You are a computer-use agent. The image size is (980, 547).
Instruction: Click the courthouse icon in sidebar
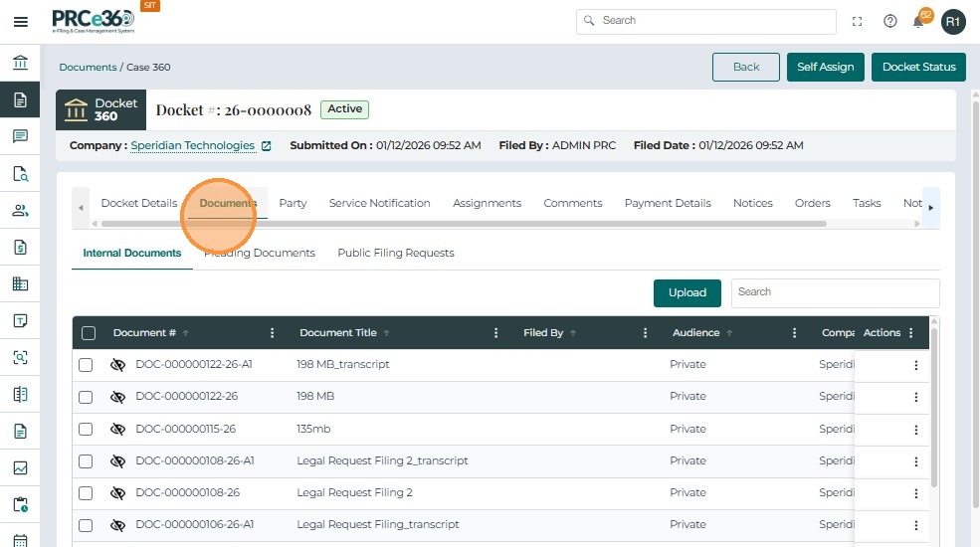[20, 64]
